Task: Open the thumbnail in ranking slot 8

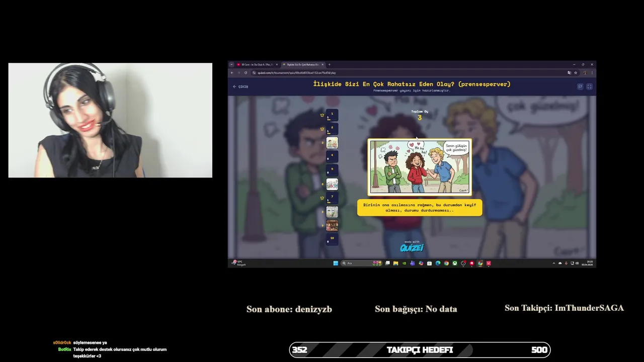Action: [x=332, y=212]
